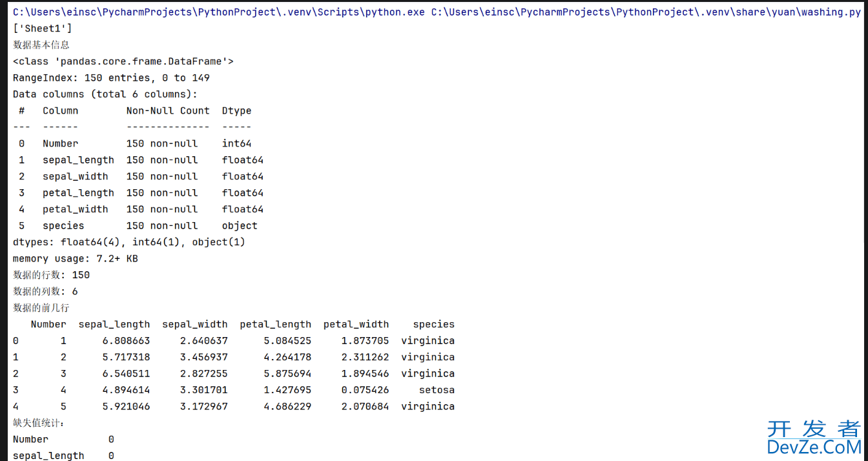Select the object dtype of species row
The width and height of the screenshot is (868, 461).
(x=240, y=225)
